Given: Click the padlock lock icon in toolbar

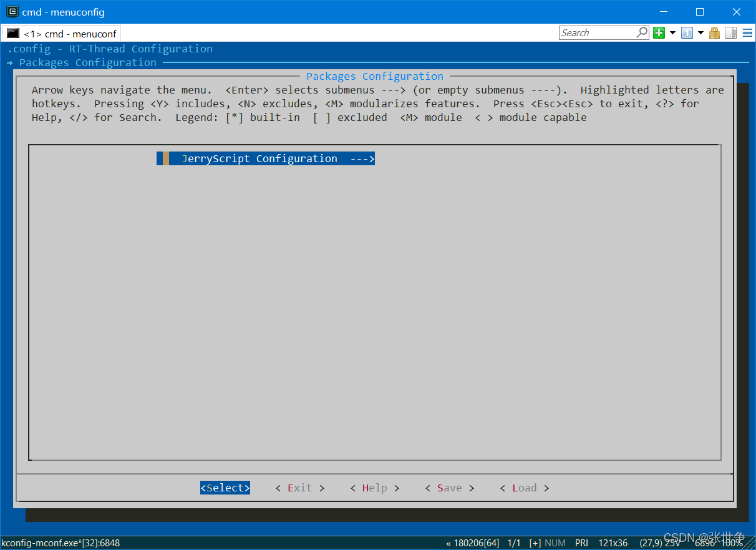Looking at the screenshot, I should 714,33.
